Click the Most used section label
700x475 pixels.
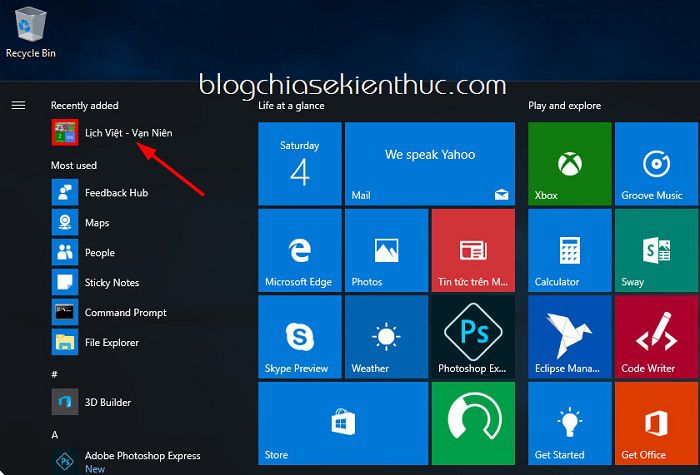(74, 165)
